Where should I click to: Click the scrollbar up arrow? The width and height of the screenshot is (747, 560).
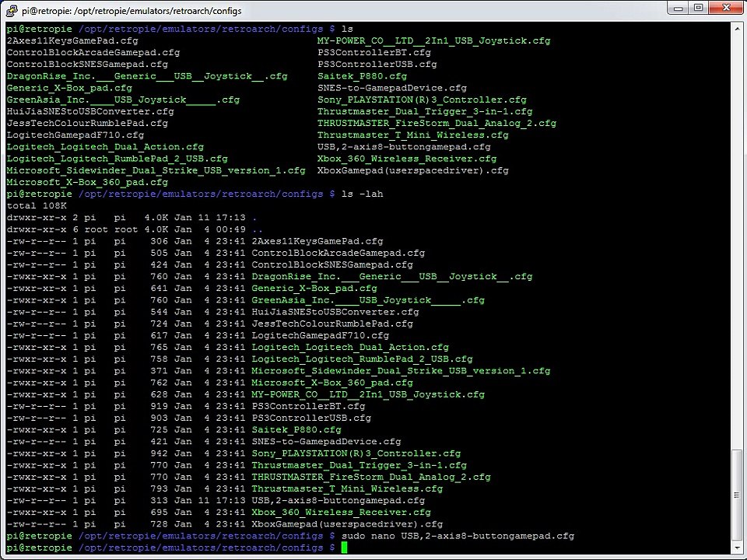coord(737,29)
